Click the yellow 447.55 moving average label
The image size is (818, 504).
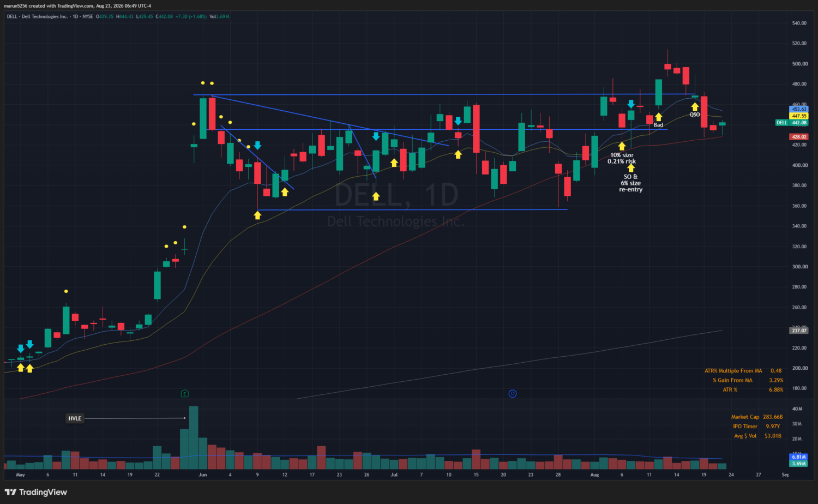coord(799,116)
